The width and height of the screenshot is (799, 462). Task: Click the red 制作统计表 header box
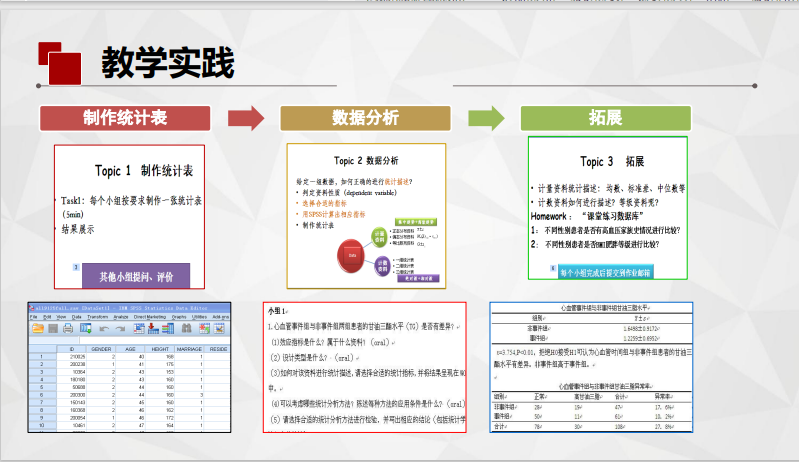(125, 118)
